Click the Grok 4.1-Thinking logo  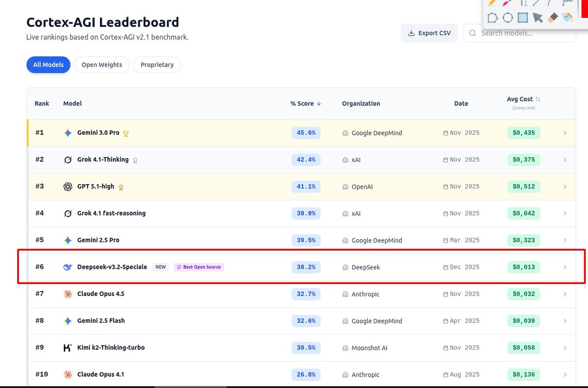click(68, 160)
